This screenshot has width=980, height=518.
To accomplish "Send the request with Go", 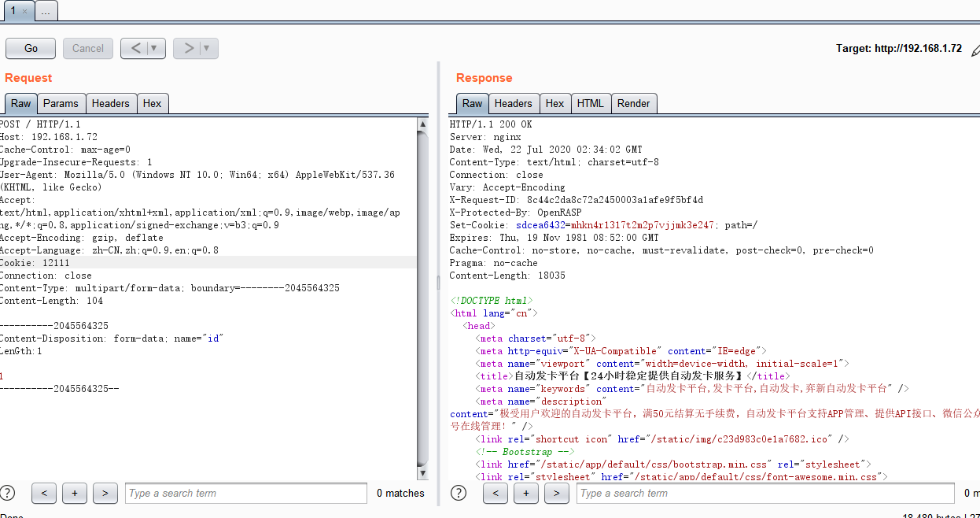I will 31,48.
